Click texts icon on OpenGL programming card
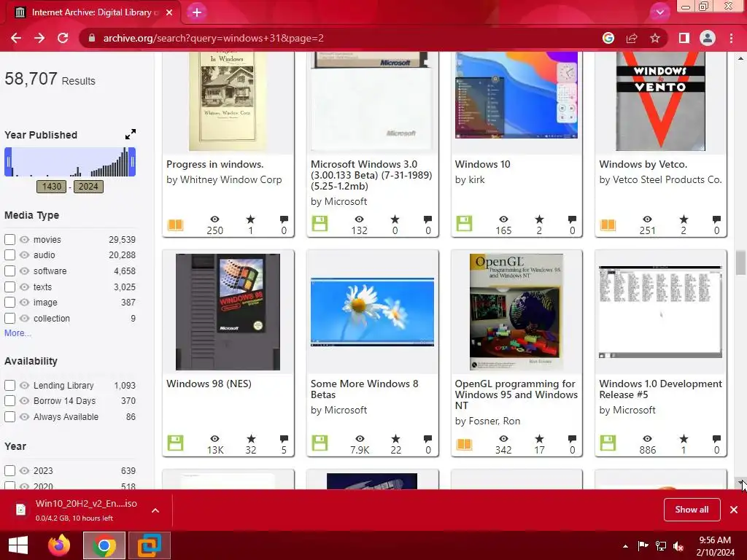 464,444
